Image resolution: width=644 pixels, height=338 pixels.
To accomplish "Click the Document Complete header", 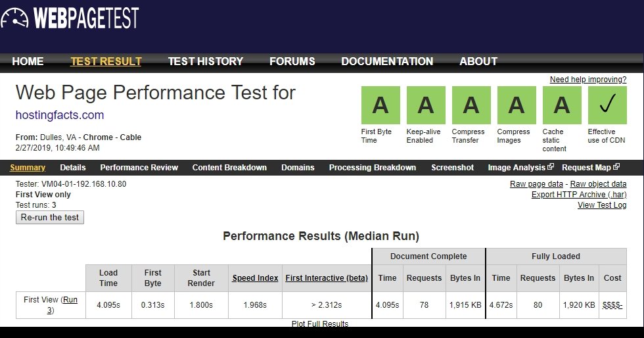I will [x=428, y=256].
